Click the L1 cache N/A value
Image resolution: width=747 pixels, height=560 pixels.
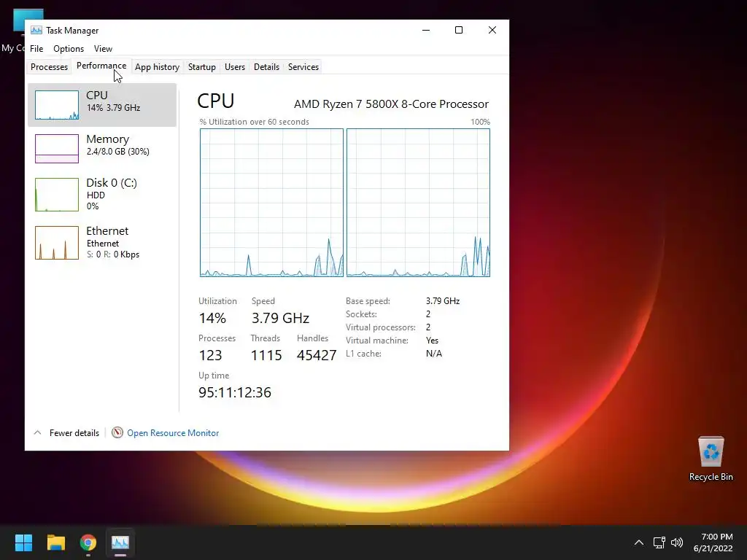coord(433,354)
